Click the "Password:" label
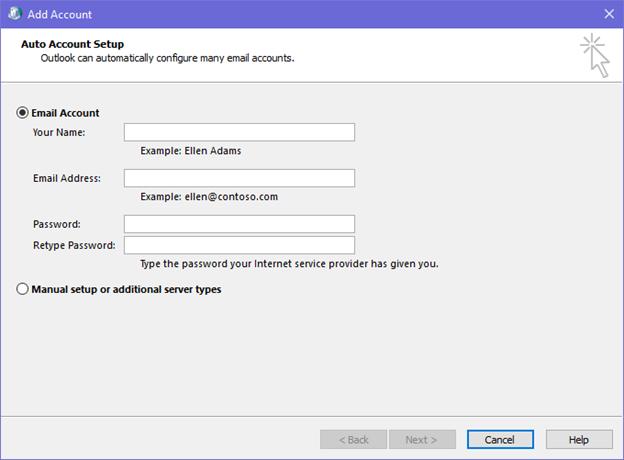The image size is (624, 460). 56,224
